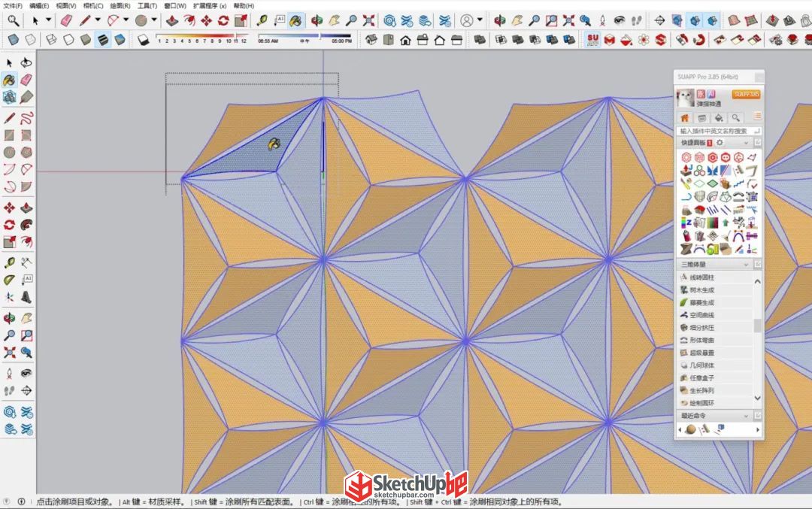The height and width of the screenshot is (509, 812).
Task: Click the orange SUAPP 385 button
Action: click(x=746, y=94)
